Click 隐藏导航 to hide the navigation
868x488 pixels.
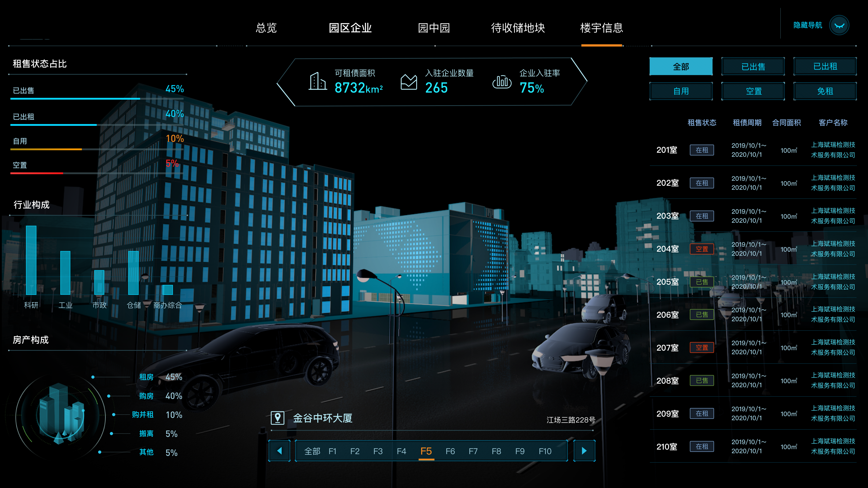(x=807, y=25)
